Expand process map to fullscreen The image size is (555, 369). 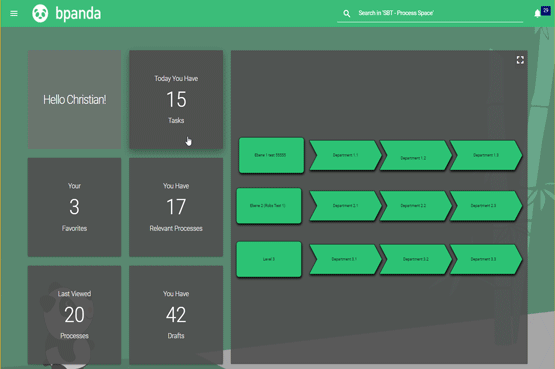pos(520,60)
